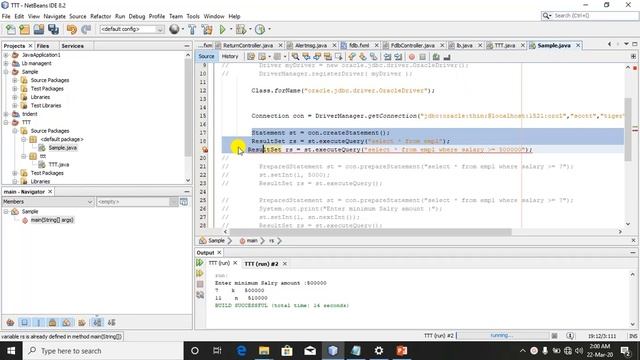Click the Find Selection magnifier editor icon
This screenshot has height=360, width=640.
[x=295, y=57]
